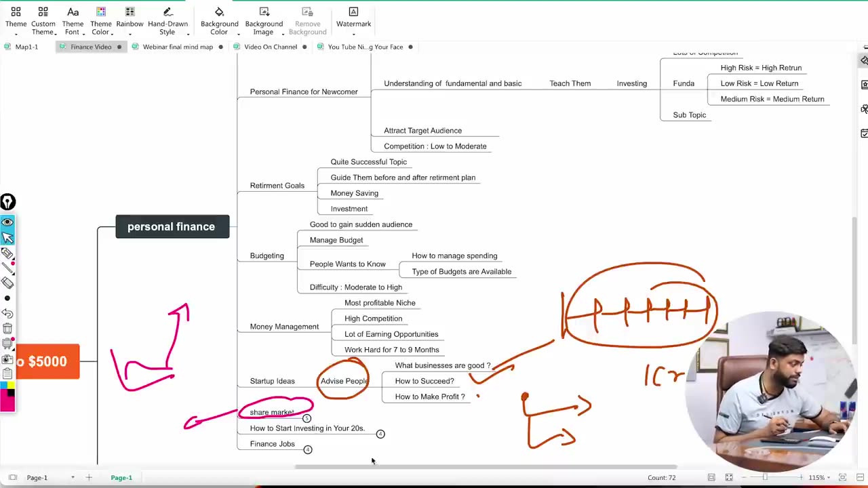Select the Startup Ideas node

point(272,381)
